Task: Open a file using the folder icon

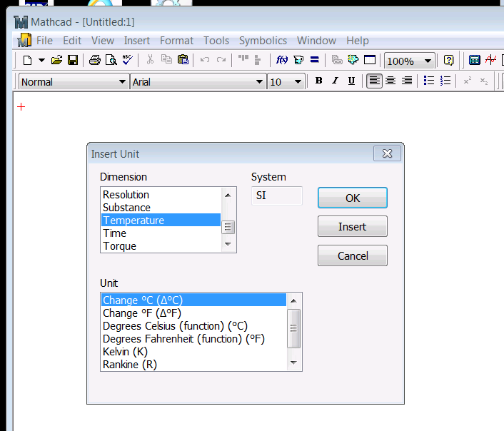Action: 56,60
